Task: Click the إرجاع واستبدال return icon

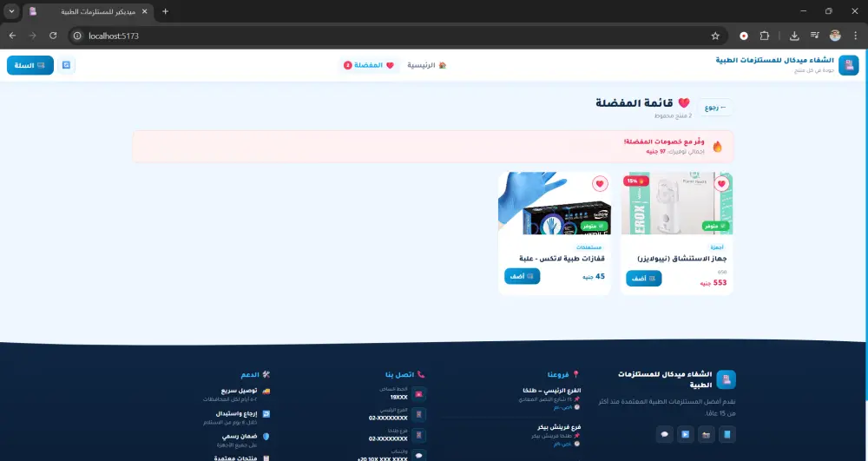Action: pos(266,413)
